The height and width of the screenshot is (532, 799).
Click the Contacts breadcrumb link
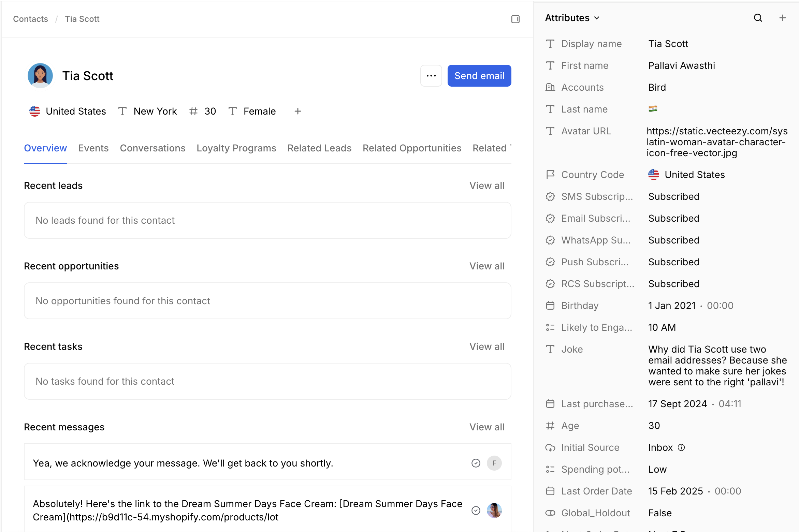pos(30,19)
